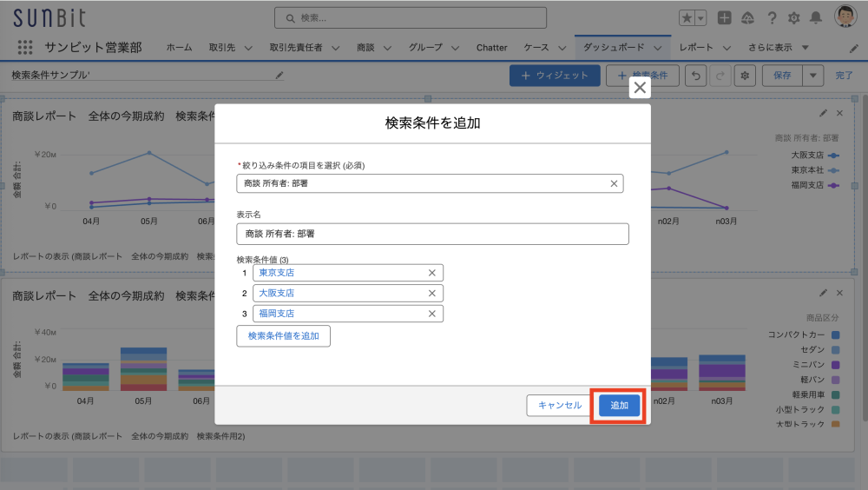The image size is (868, 490).
Task: Click the ミニバン legend color swatch
Action: pos(835,365)
